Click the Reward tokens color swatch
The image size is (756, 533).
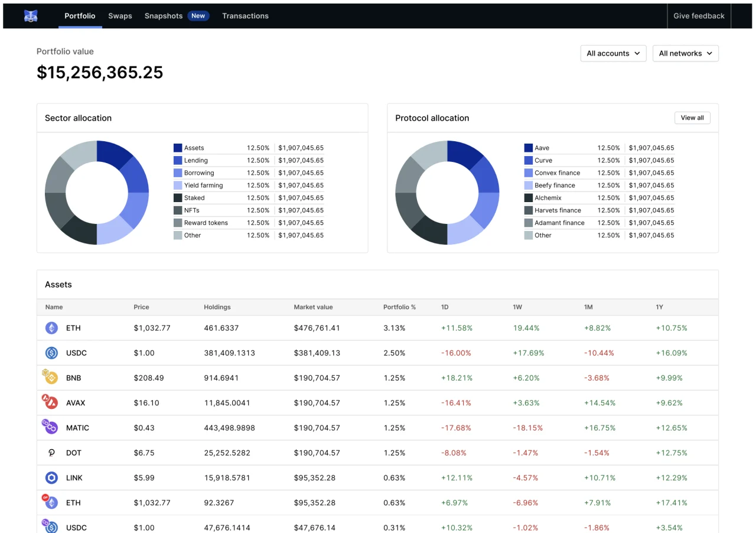click(x=178, y=223)
